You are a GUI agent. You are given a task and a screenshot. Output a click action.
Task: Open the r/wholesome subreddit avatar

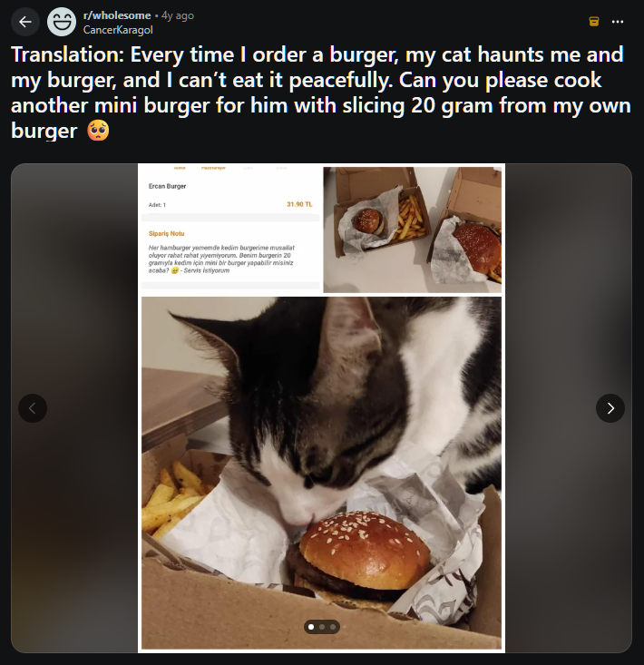tap(62, 22)
